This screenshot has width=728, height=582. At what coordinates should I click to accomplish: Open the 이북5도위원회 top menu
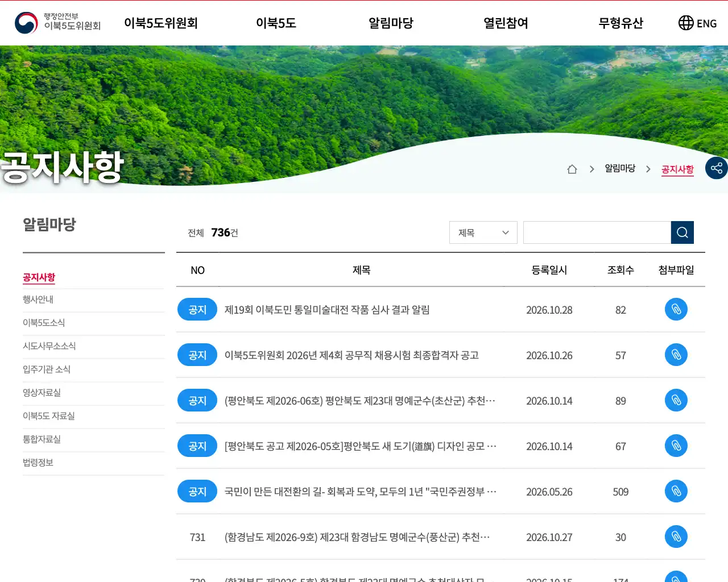tap(161, 23)
